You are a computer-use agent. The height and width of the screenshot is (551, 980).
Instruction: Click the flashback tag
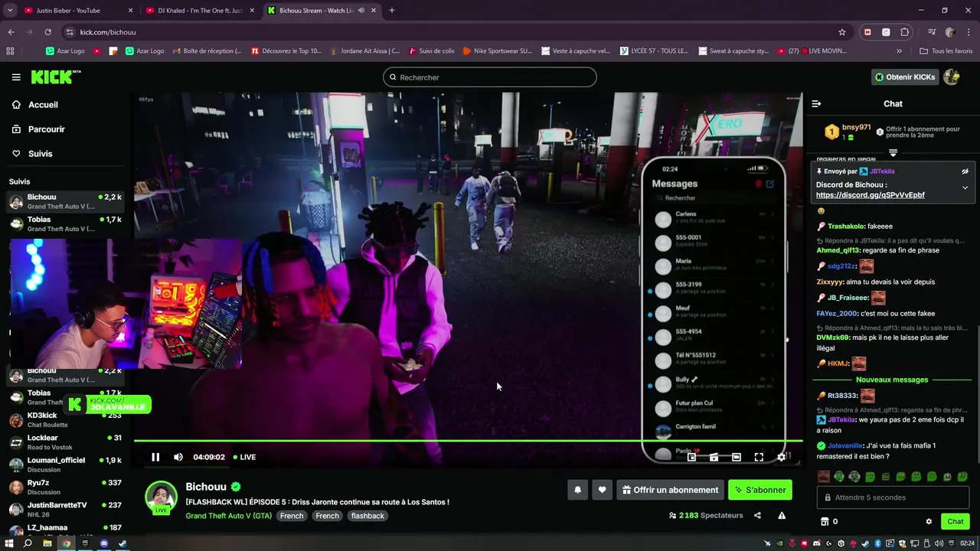click(x=367, y=516)
